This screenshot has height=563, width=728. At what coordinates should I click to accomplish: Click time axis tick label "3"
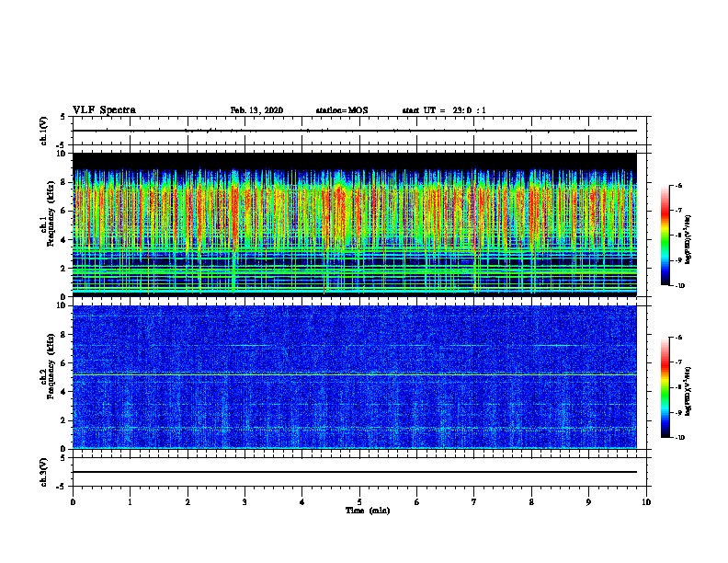click(x=245, y=502)
